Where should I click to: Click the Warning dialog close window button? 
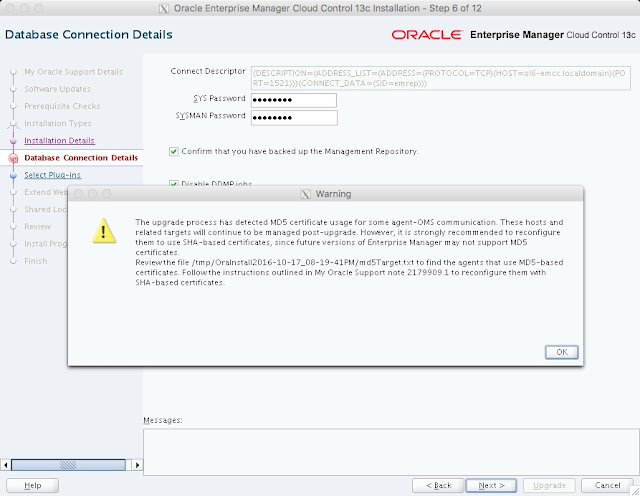coord(78,194)
